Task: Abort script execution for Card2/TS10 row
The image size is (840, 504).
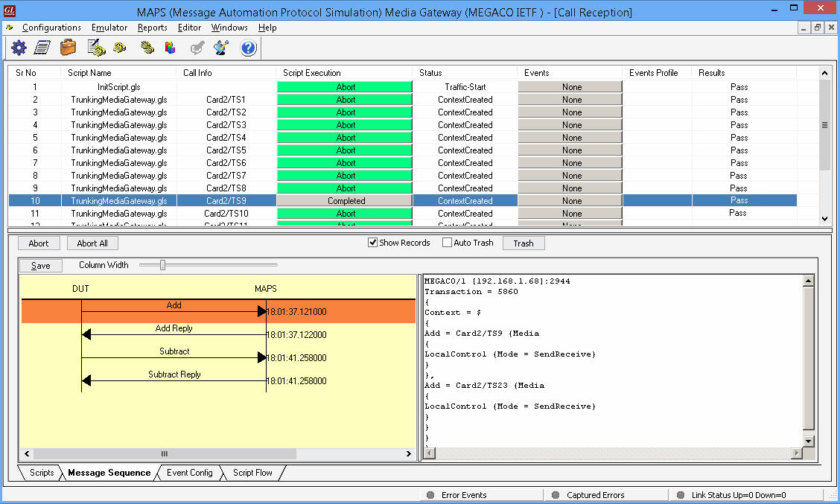Action: tap(345, 213)
